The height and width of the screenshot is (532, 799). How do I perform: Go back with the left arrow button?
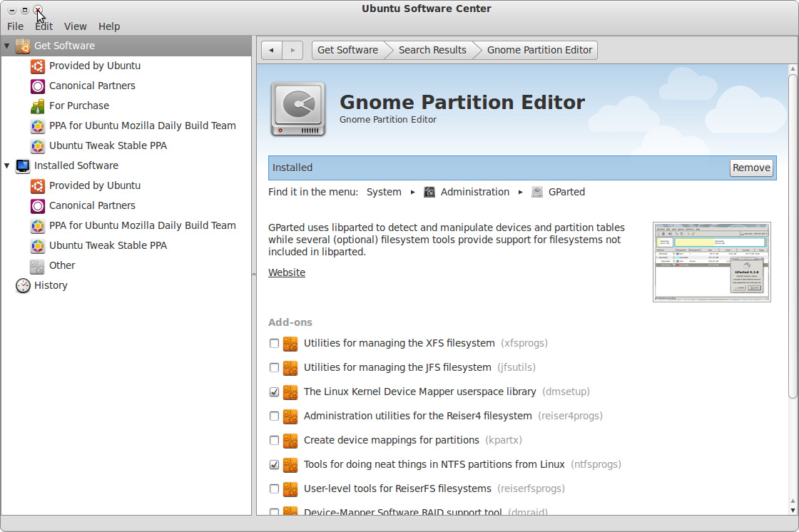click(272, 50)
